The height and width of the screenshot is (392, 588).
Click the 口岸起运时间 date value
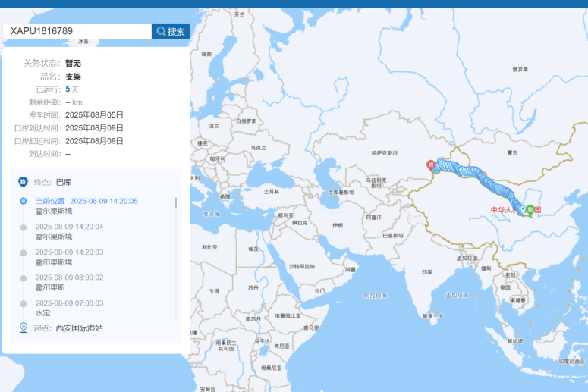coord(94,141)
